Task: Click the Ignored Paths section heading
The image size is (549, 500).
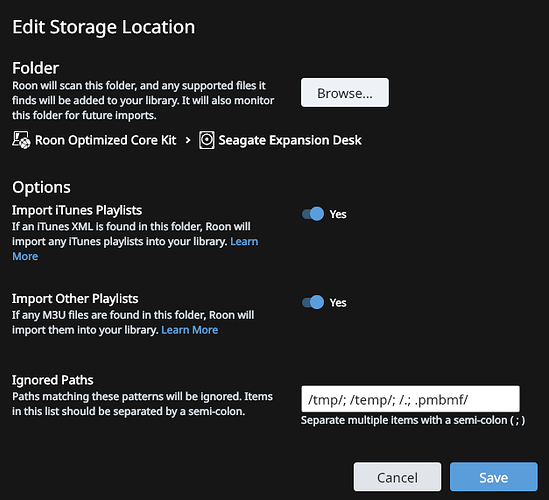Action: pos(53,380)
